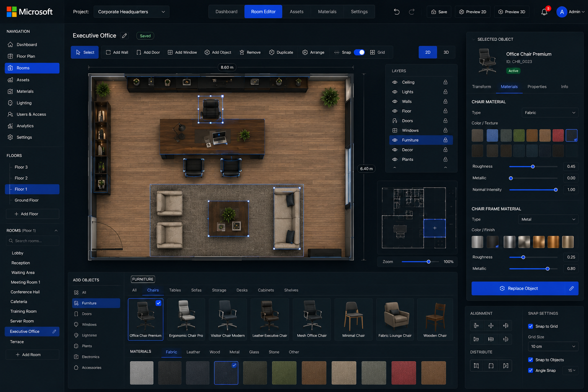Screen dimensions: 588x392
Task: Click the undo arrow icon
Action: 397,12
